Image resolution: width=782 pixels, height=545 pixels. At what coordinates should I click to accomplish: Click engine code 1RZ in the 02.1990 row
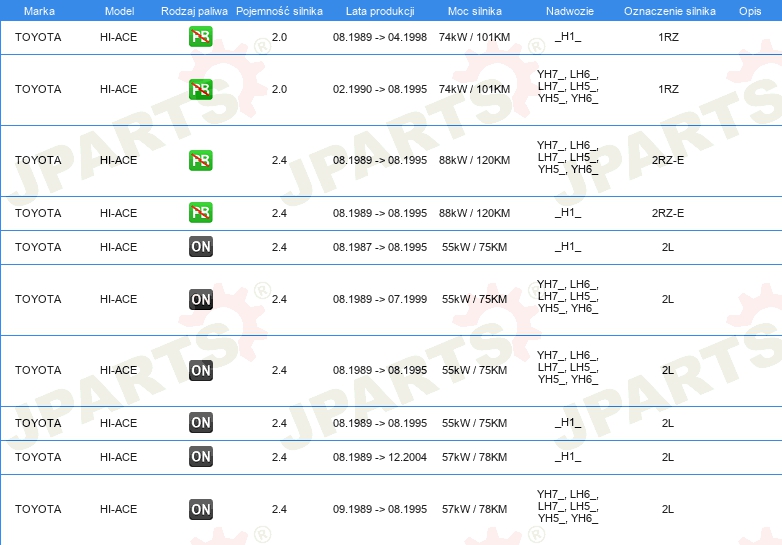click(668, 89)
